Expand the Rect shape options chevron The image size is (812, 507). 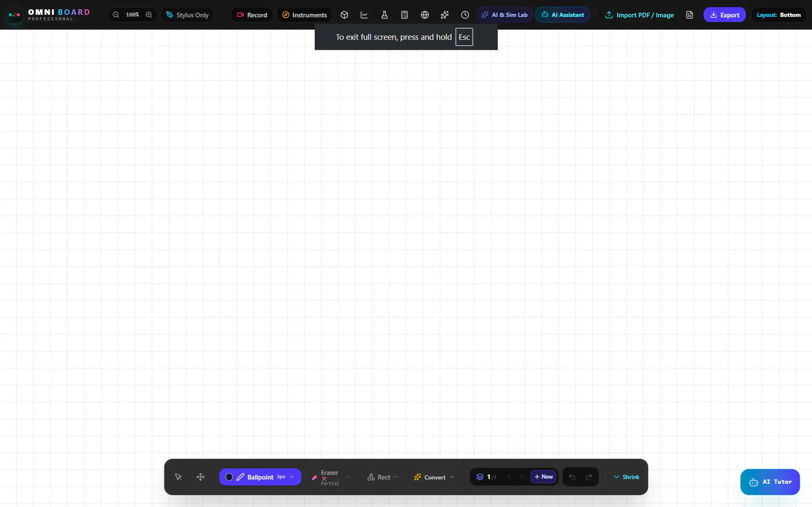(396, 477)
